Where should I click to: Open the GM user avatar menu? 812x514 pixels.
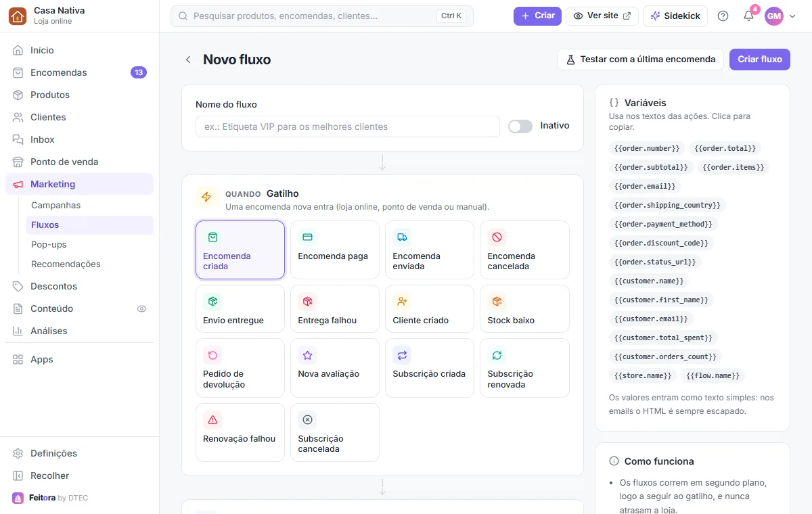click(x=774, y=16)
